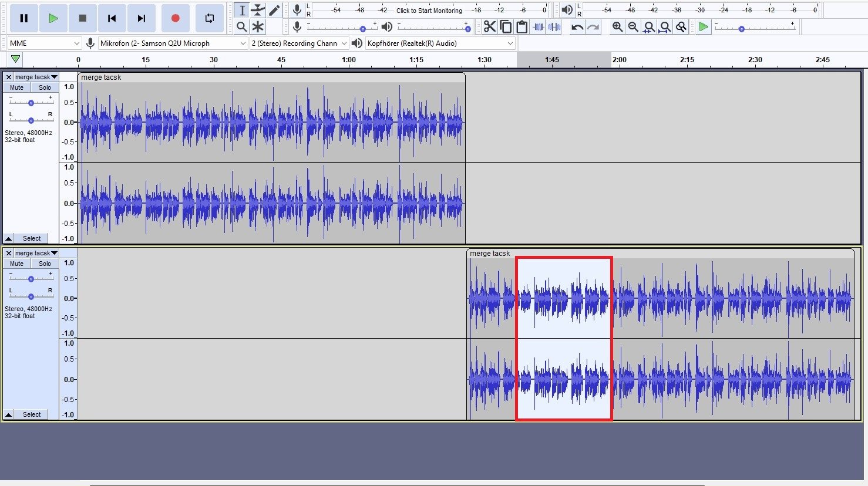This screenshot has width=868, height=486.
Task: Solo the second merge tacsk track
Action: [45, 264]
